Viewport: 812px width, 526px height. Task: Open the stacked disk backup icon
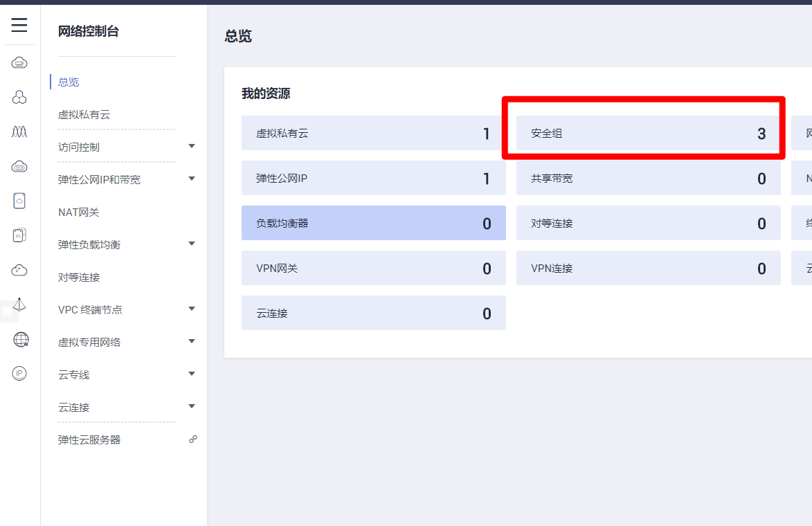click(x=19, y=235)
